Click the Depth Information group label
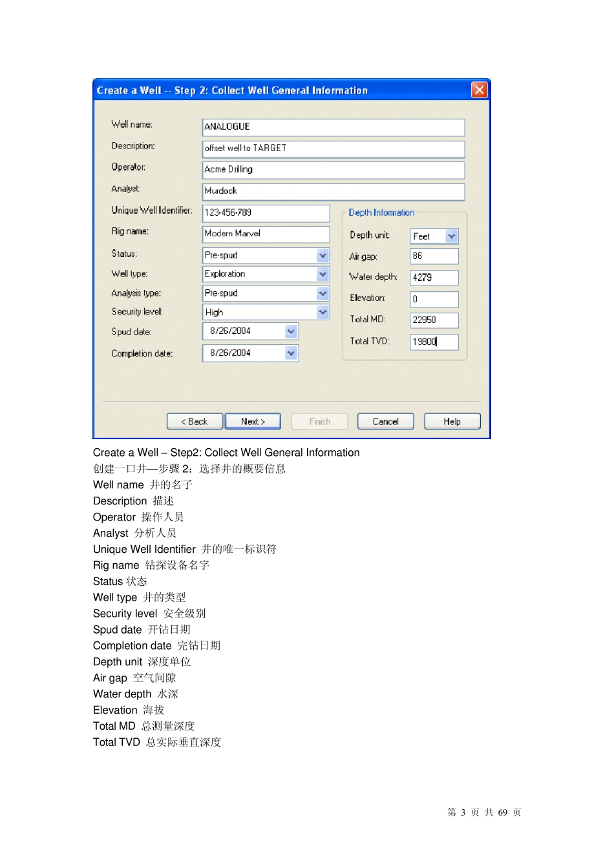Viewport: 614px width, 868px height. pos(381,212)
